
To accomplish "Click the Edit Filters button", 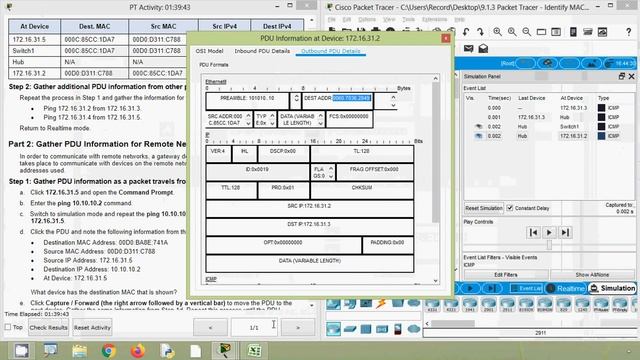I will click(x=506, y=275).
